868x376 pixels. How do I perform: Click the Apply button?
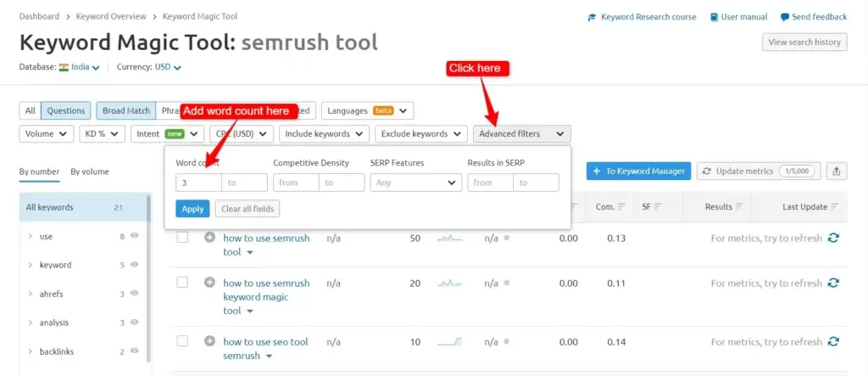(192, 209)
